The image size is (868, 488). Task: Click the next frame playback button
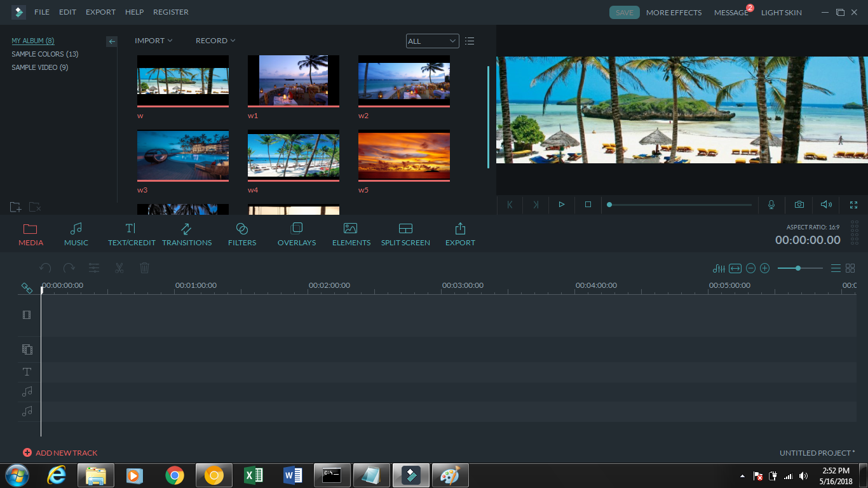536,205
